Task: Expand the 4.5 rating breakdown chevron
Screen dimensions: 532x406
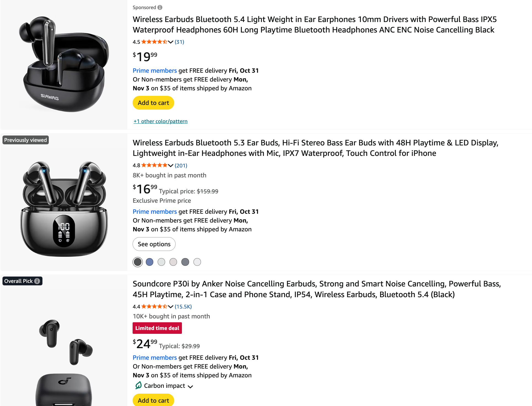Action: point(171,42)
